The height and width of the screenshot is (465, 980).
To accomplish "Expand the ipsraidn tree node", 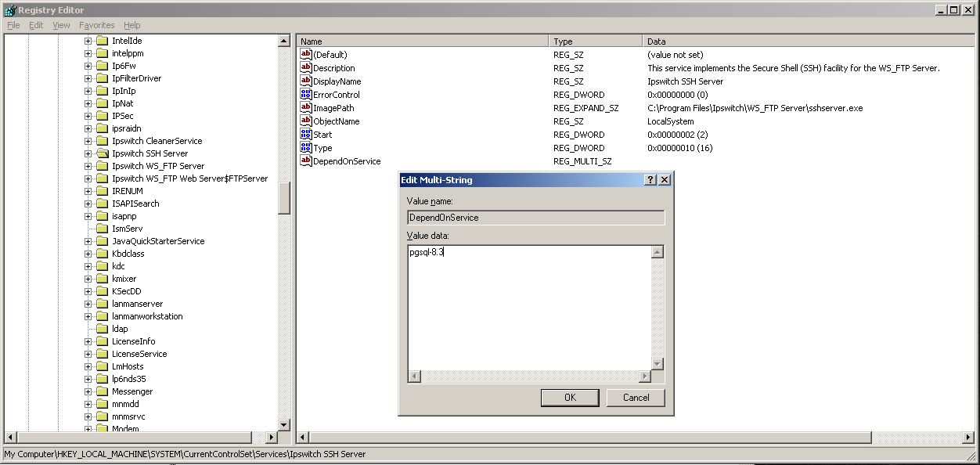I will point(88,128).
